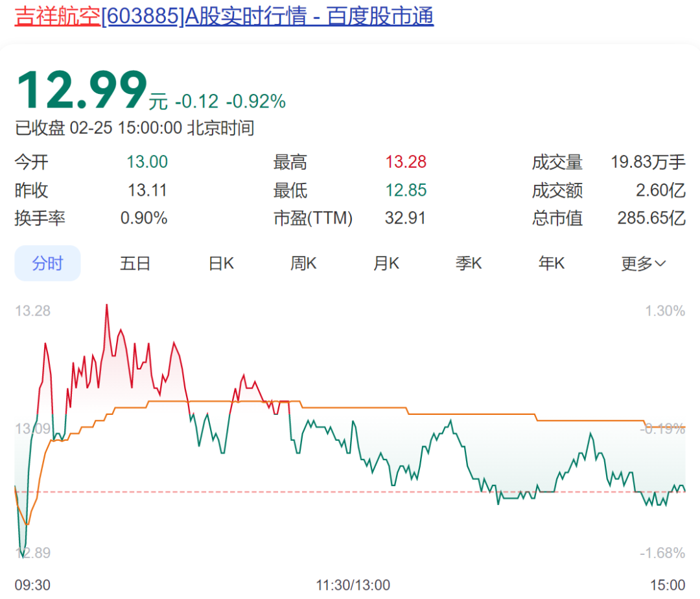Click the 市盈(TTM) label
This screenshot has width=700, height=599.
click(x=313, y=218)
